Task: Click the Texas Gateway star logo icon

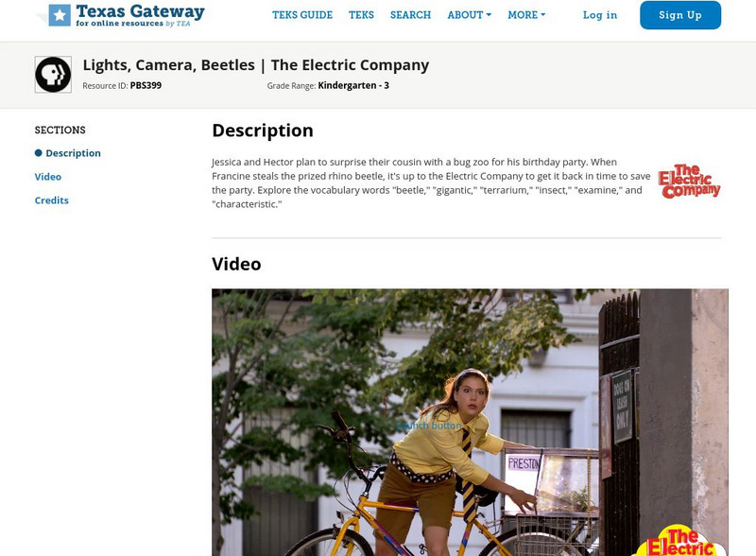Action: [60, 15]
